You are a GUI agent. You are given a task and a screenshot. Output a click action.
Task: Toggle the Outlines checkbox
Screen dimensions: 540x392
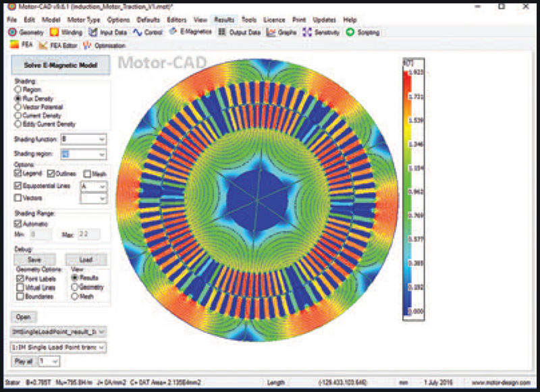pyautogui.click(x=51, y=173)
